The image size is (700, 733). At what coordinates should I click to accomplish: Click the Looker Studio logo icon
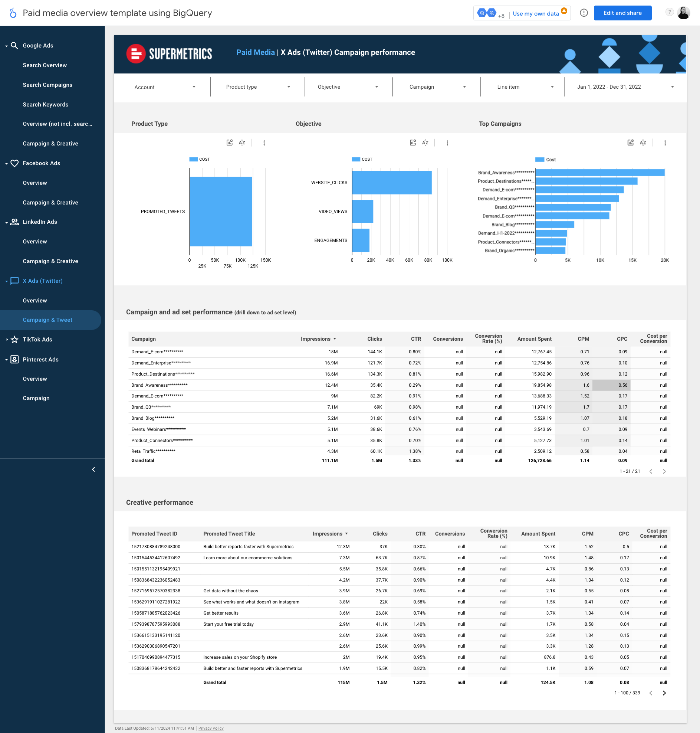(x=13, y=13)
